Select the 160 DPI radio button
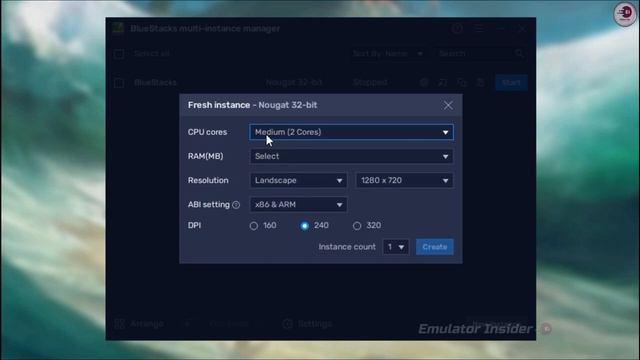Image resolution: width=640 pixels, height=360 pixels. click(x=254, y=226)
